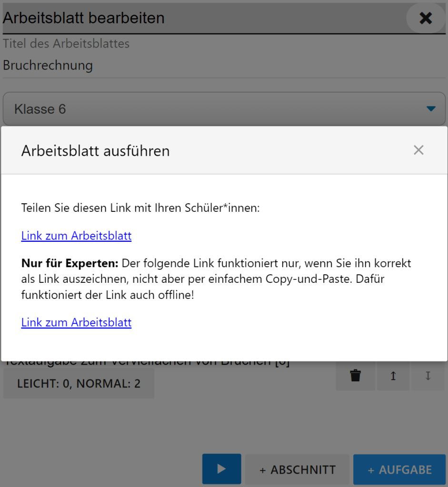Click the Arbeitsblatt ausführen dialog heading
This screenshot has height=487, width=448.
95,151
